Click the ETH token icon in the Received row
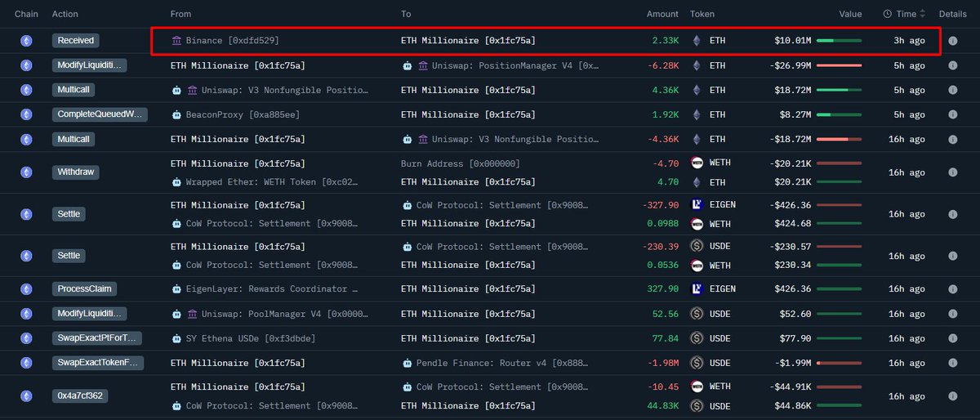Image resolution: width=980 pixels, height=420 pixels. (697, 40)
